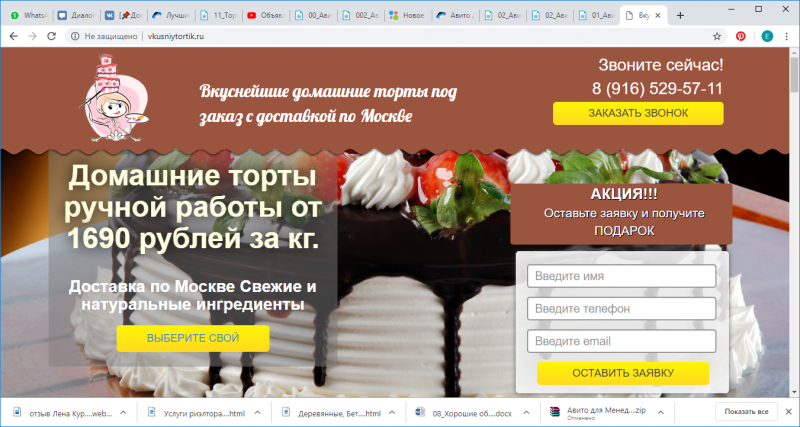Viewport: 800px width, 427px height.
Task: Reload the current page
Action: [x=52, y=36]
